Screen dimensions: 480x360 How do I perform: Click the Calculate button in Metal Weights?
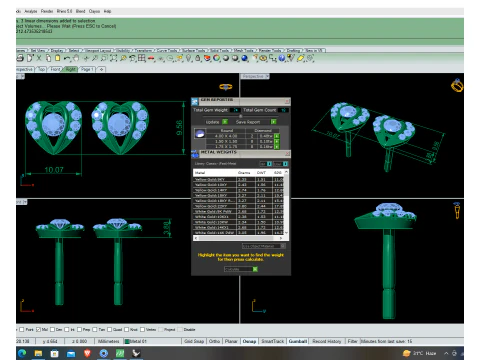pyautogui.click(x=241, y=269)
